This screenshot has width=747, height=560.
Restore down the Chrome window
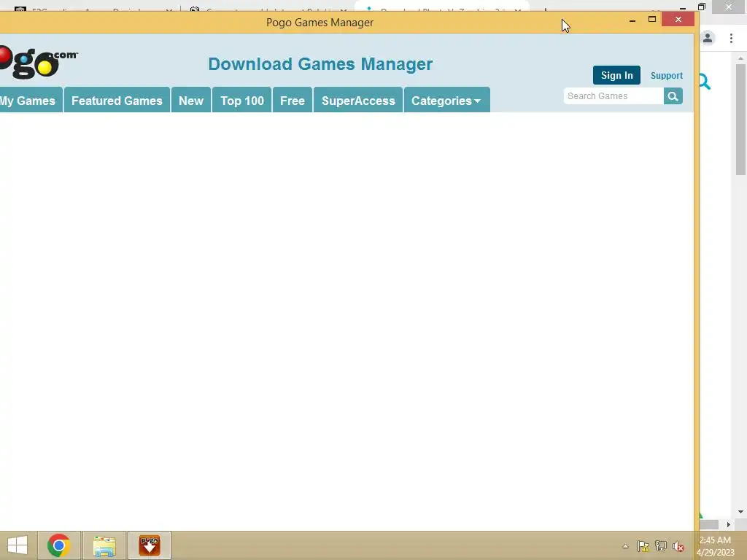click(x=702, y=7)
